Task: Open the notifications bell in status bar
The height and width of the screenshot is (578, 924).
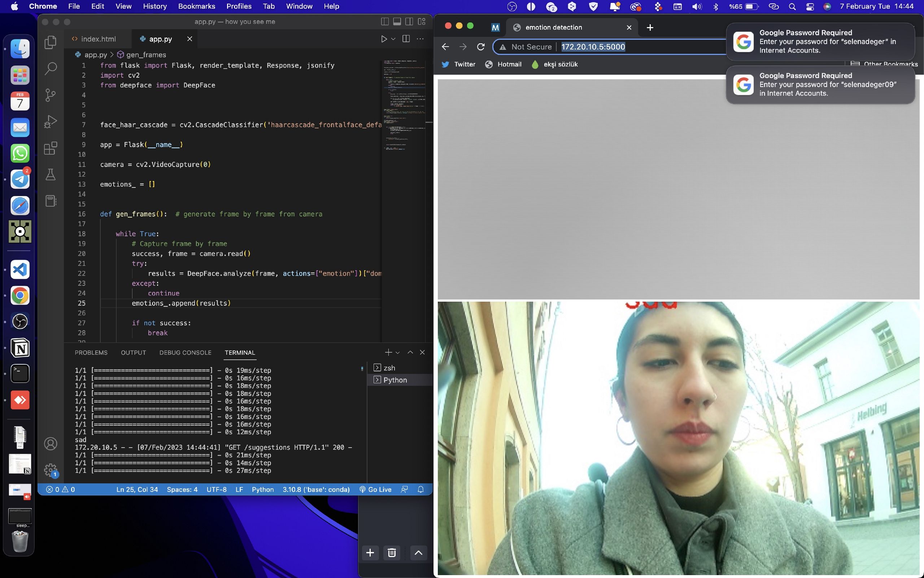Action: [421, 489]
